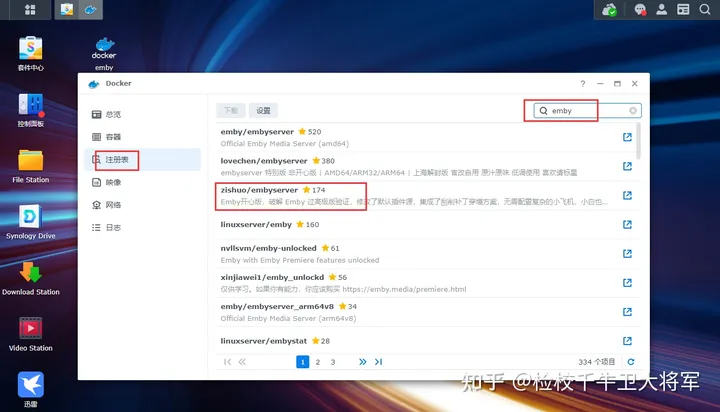Select the nvllsvm/emby-unlocked row

pyautogui.click(x=426, y=254)
